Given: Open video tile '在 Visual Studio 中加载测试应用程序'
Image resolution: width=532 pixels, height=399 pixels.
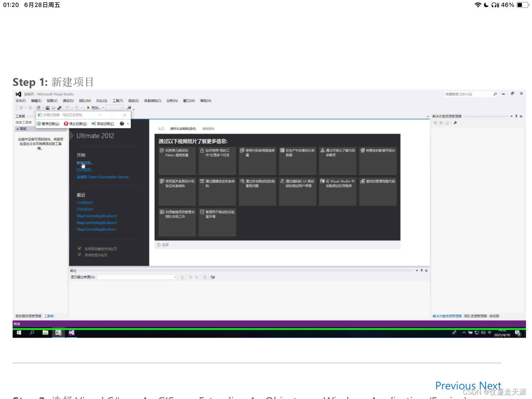Looking at the screenshot, I should pyautogui.click(x=338, y=191).
